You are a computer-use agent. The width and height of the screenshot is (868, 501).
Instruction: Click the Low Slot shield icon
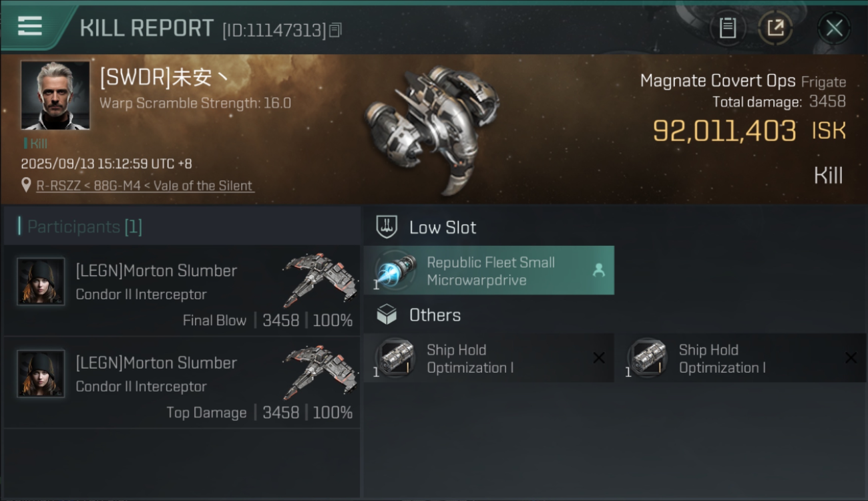387,227
